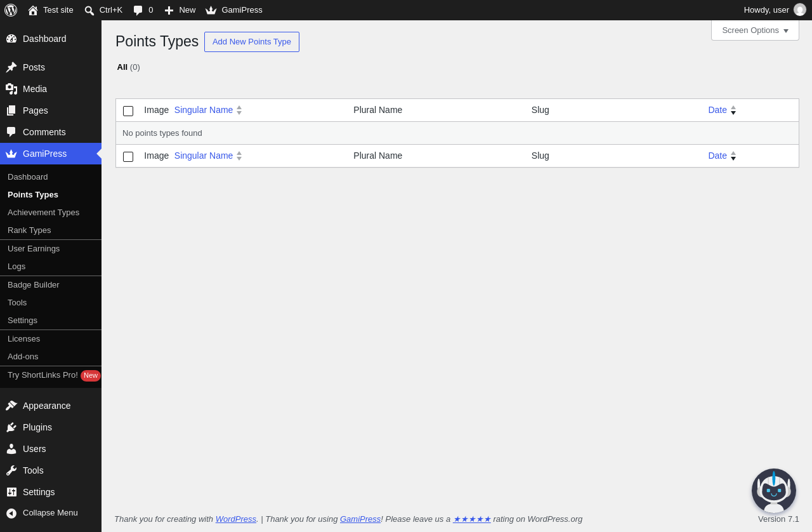812x532 pixels.
Task: Click the Appearance paintbrush icon
Action: (11, 406)
